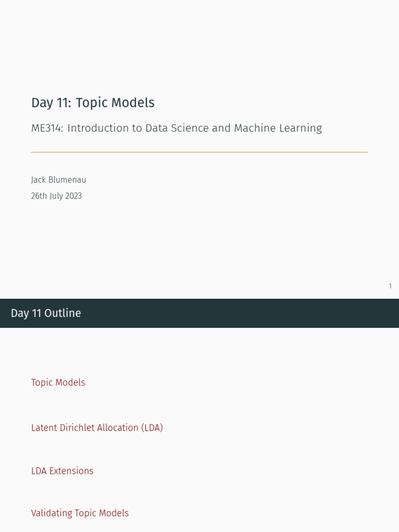The image size is (399, 532).
Task: Click slide page number 1
Action: 391,286
